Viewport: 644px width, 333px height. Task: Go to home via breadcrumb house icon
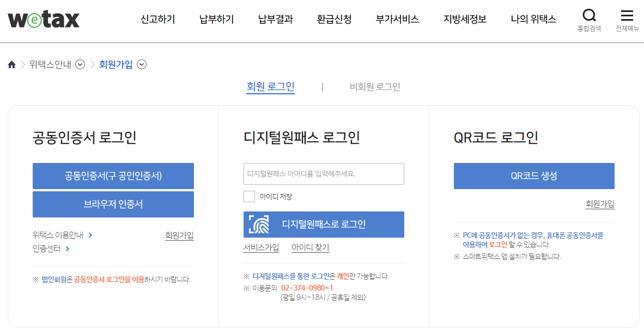[11, 64]
